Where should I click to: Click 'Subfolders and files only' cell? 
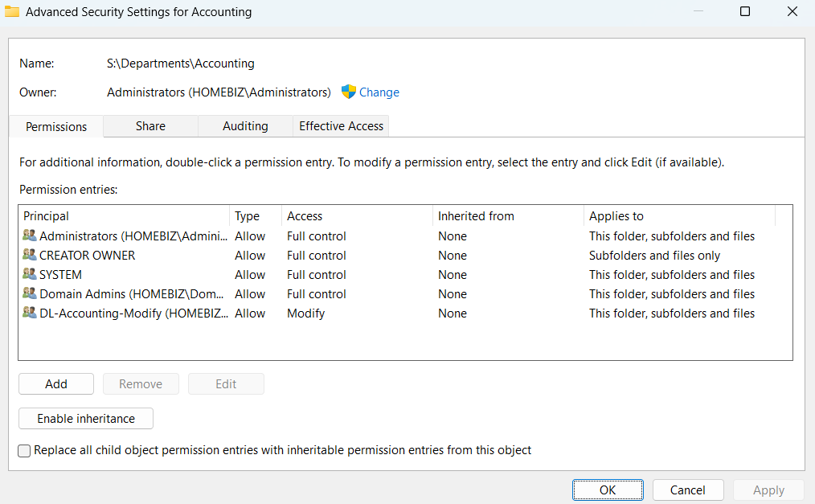[654, 255]
